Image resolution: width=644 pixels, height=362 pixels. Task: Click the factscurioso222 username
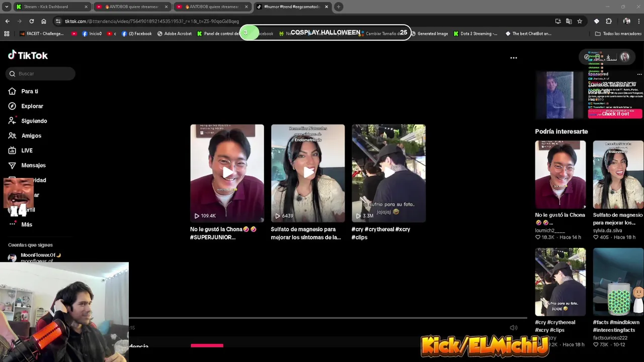610,338
